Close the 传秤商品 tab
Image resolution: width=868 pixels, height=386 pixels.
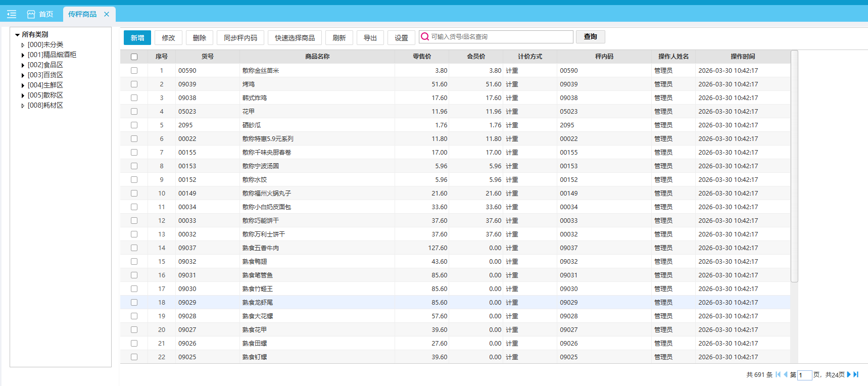point(107,14)
